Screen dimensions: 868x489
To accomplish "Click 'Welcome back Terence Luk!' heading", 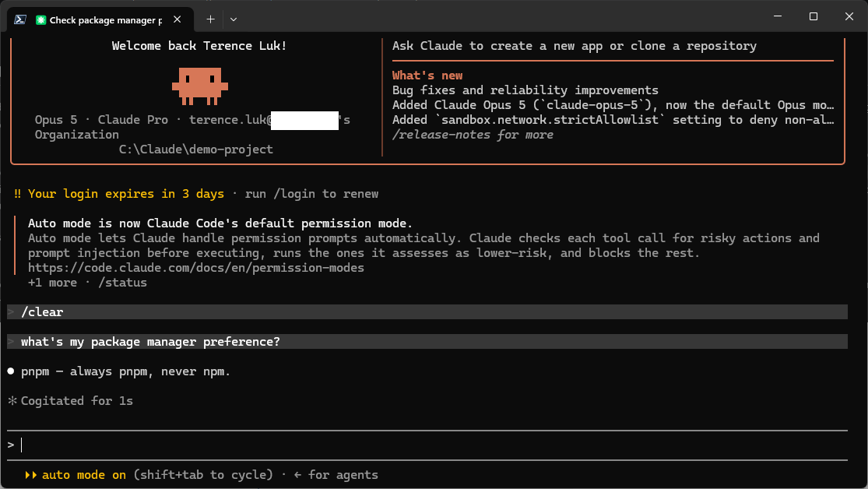I will (199, 46).
